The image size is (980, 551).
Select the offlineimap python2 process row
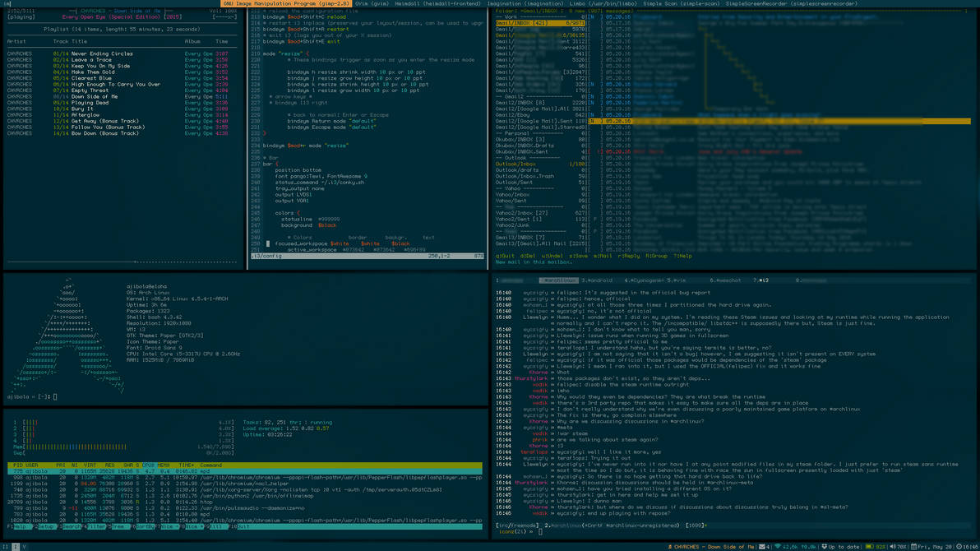tap(245, 495)
